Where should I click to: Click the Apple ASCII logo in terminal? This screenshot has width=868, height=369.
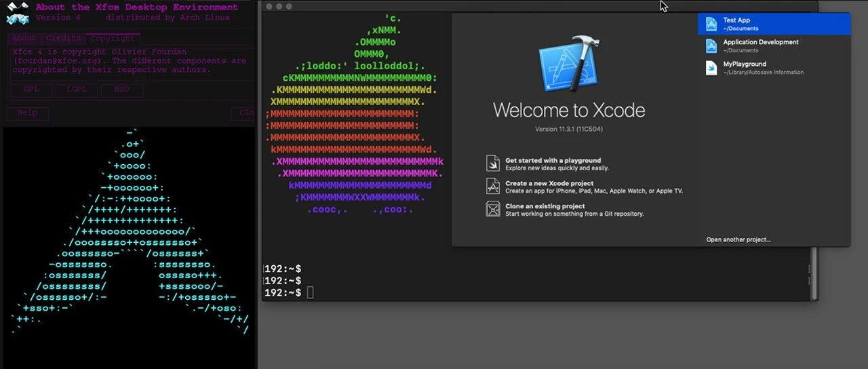354,114
